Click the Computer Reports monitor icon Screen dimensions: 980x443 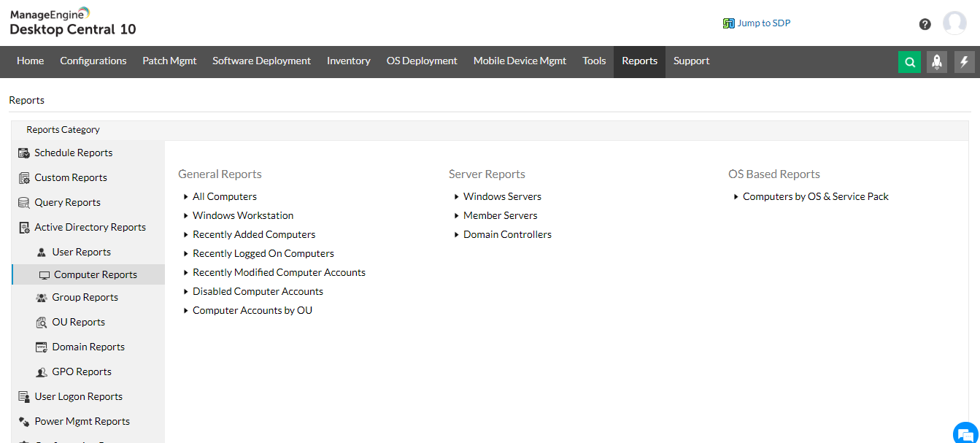[45, 275]
